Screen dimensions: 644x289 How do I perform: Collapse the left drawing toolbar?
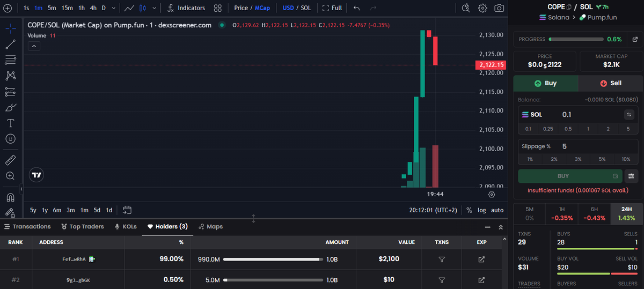21,189
